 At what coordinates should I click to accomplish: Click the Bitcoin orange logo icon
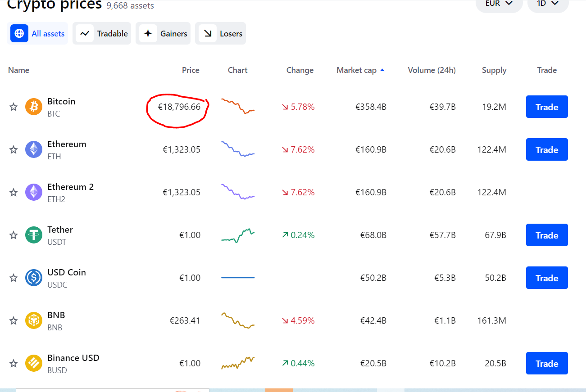click(34, 107)
